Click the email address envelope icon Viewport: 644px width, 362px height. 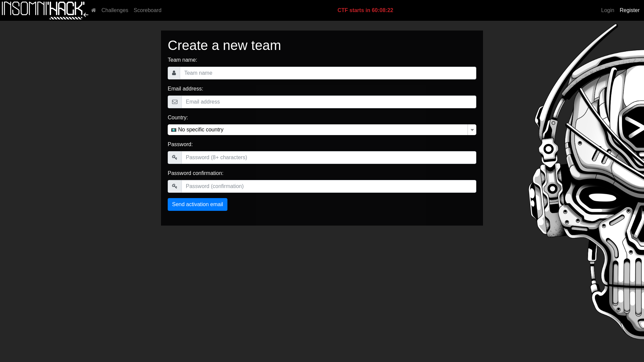175,102
